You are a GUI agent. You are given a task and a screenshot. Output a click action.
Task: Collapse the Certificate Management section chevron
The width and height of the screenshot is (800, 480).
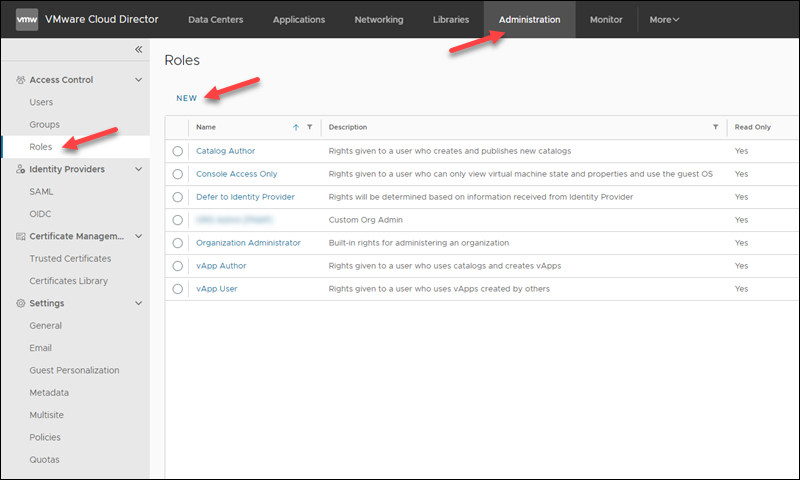pyautogui.click(x=138, y=236)
